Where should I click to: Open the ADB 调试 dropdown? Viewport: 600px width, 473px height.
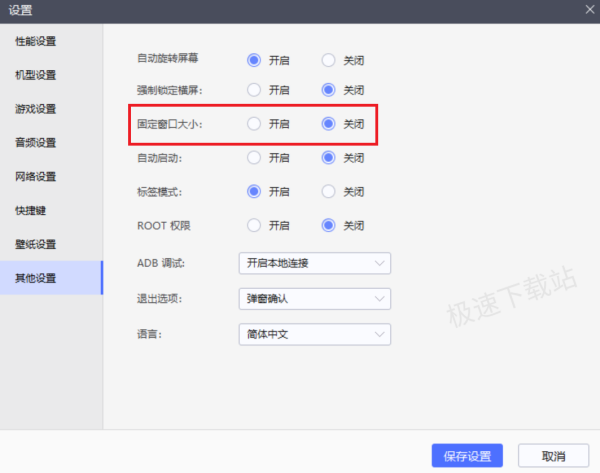(x=315, y=263)
